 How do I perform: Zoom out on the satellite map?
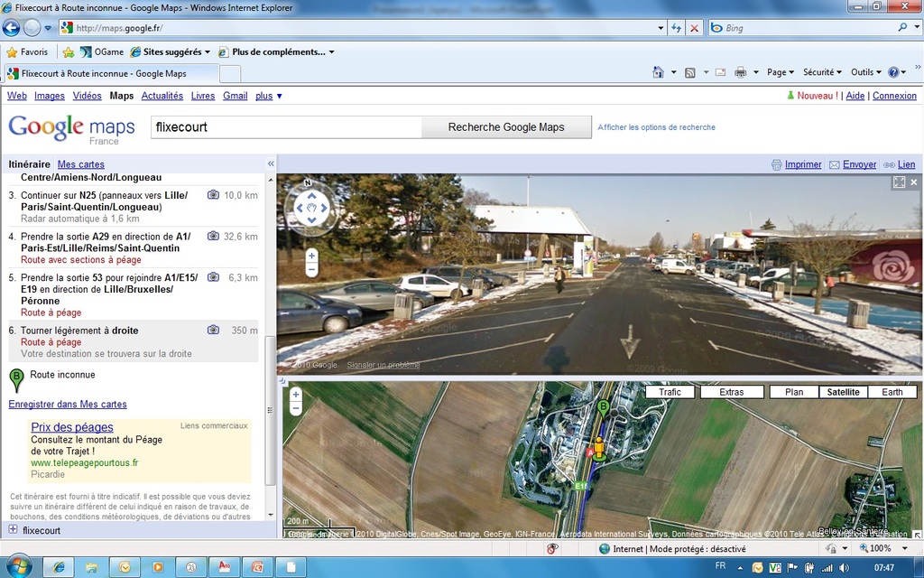295,409
